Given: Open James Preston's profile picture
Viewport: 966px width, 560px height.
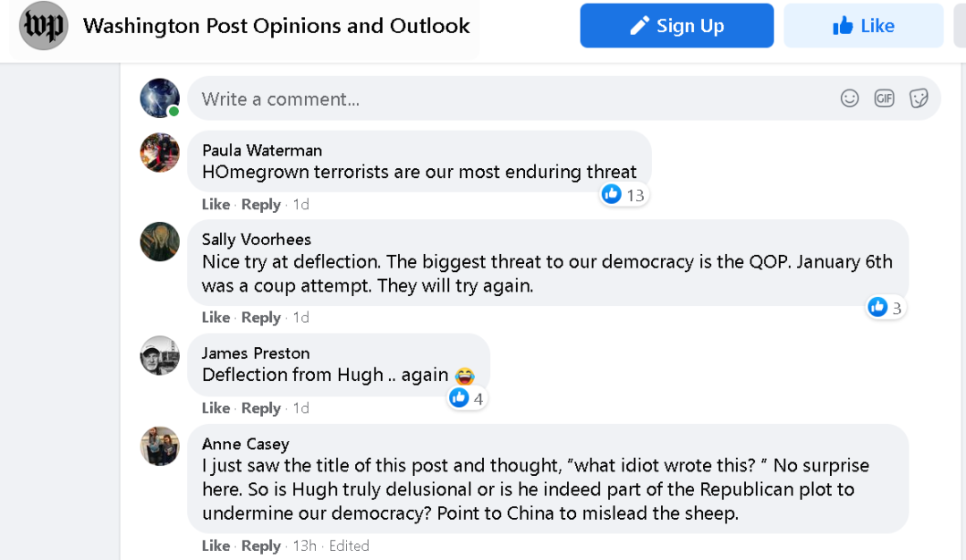Looking at the screenshot, I should coord(160,356).
